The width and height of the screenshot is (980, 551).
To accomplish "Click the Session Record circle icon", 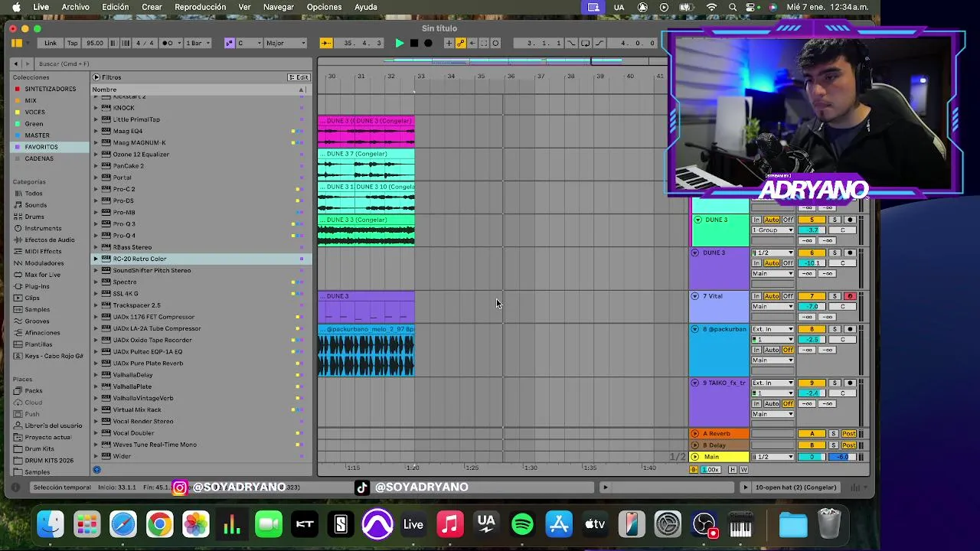I will [x=495, y=43].
